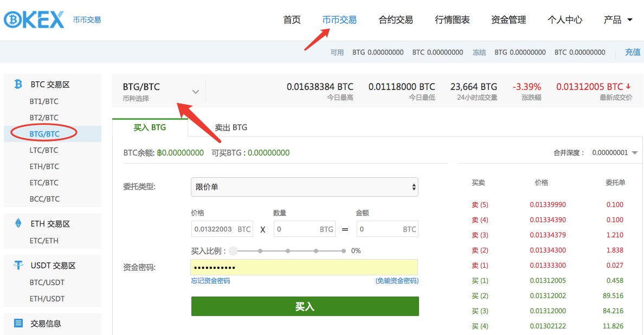
Task: Click the -3.39% 涨跌幅 value
Action: [x=527, y=87]
